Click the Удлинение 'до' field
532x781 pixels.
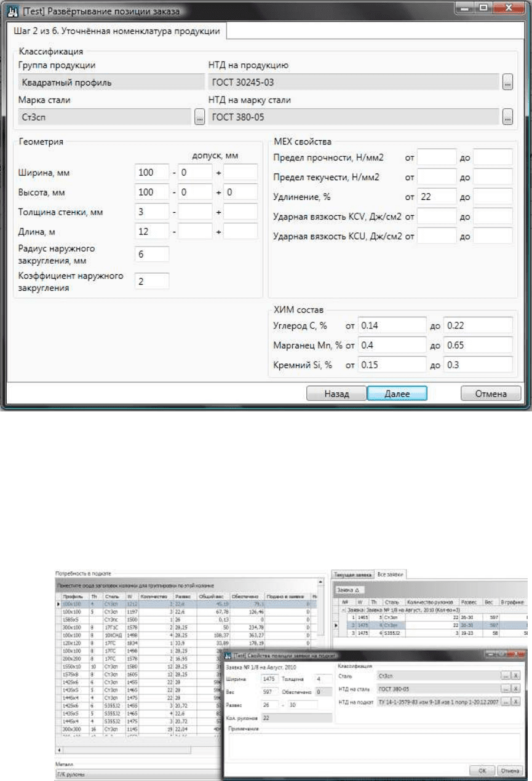click(x=493, y=197)
